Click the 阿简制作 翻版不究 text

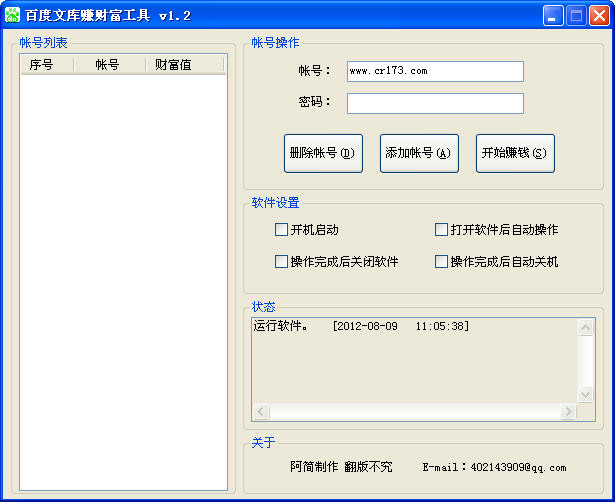(341, 467)
